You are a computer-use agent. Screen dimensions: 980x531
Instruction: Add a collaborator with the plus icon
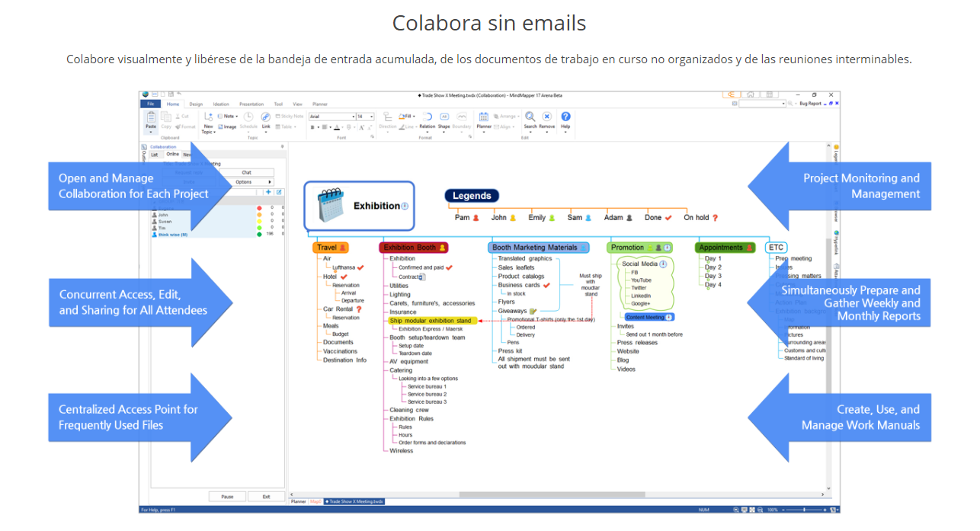coord(268,192)
